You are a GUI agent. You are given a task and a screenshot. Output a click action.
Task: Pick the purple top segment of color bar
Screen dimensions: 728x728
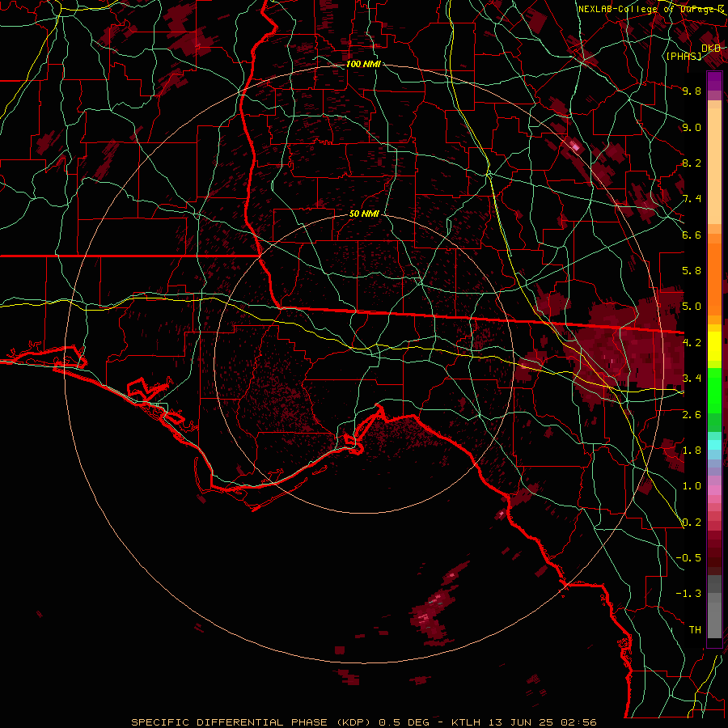pyautogui.click(x=714, y=81)
